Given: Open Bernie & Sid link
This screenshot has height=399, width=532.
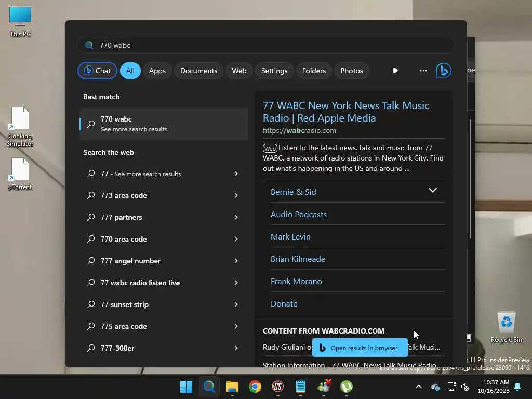Looking at the screenshot, I should (294, 192).
